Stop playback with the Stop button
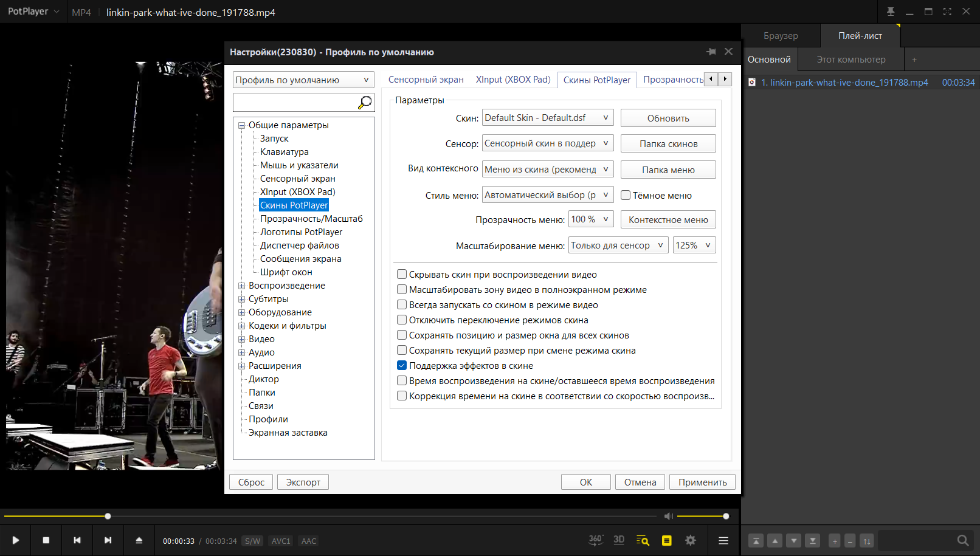The height and width of the screenshot is (556, 980). (x=46, y=540)
